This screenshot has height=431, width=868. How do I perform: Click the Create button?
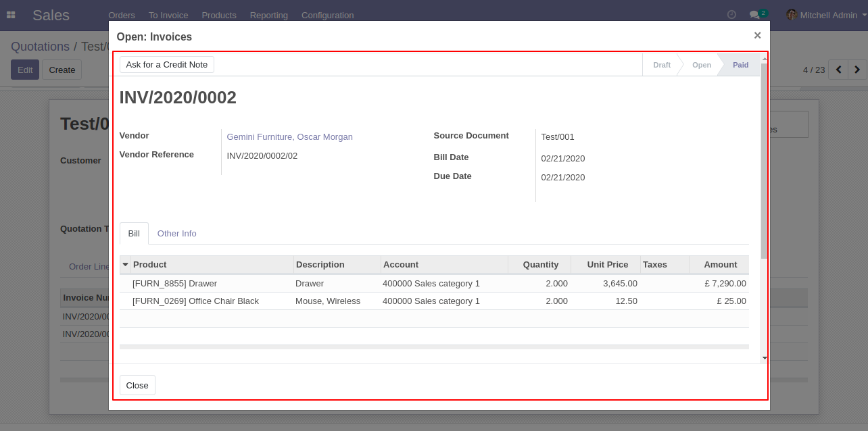62,70
